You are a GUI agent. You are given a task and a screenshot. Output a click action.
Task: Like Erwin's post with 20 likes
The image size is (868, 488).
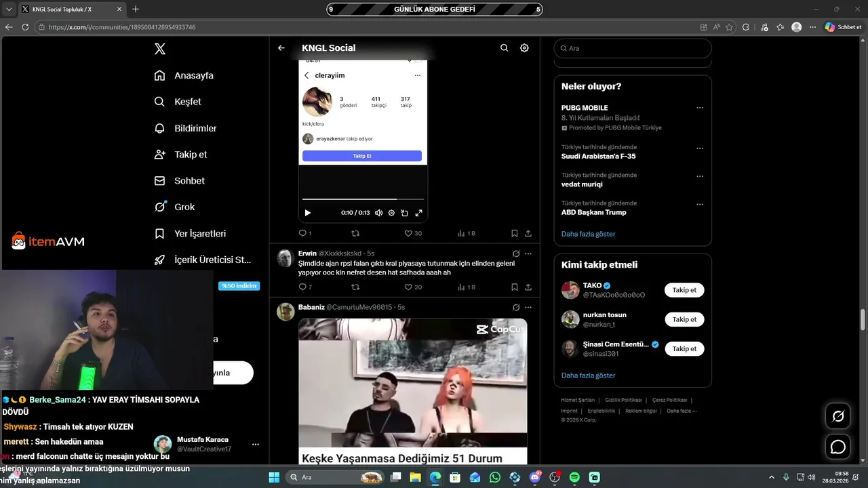pyautogui.click(x=413, y=287)
